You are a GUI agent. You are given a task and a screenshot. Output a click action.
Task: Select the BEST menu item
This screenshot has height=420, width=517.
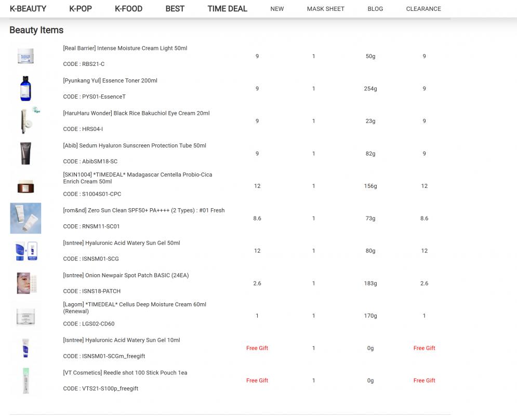pyautogui.click(x=175, y=9)
